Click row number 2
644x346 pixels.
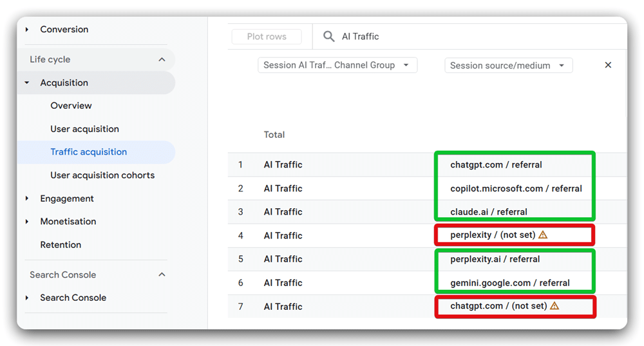[241, 189]
